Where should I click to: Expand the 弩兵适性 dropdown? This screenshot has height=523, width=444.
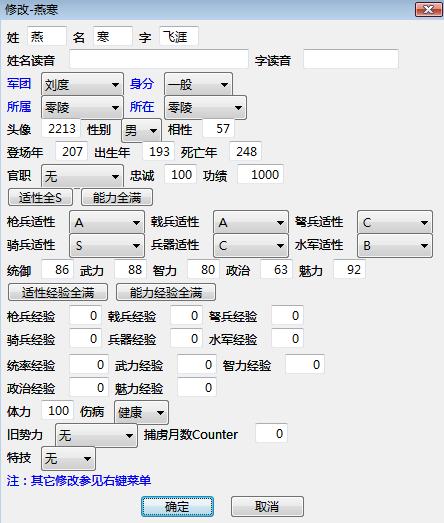395,222
